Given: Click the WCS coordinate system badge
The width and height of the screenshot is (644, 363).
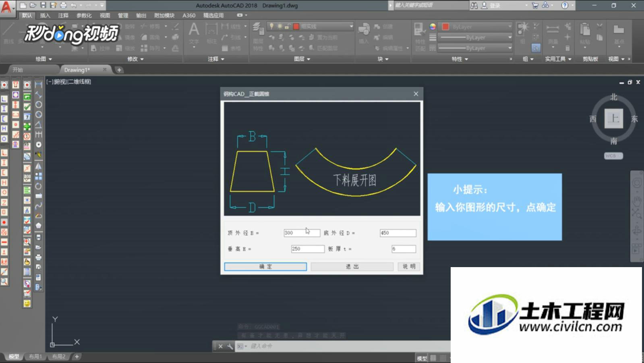Looking at the screenshot, I should pyautogui.click(x=613, y=156).
